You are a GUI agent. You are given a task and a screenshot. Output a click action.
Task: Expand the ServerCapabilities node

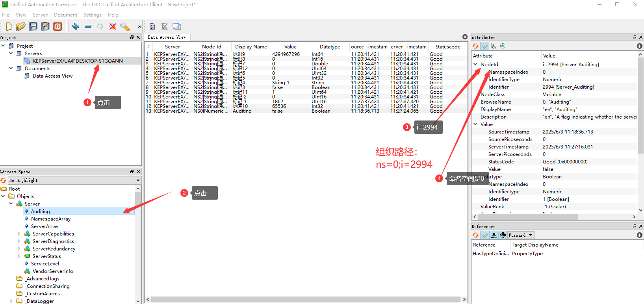(19, 234)
